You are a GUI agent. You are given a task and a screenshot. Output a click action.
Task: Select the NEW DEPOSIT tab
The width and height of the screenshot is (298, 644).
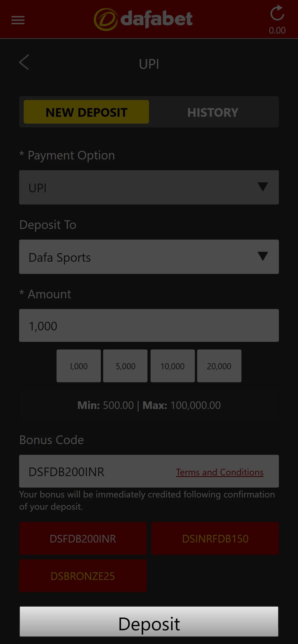86,112
